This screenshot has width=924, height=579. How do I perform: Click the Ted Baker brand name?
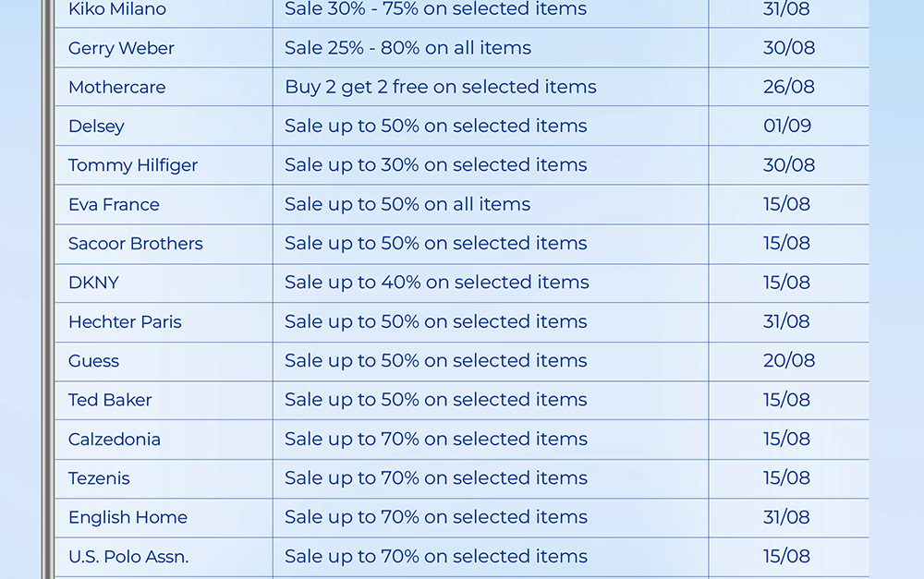pos(110,400)
